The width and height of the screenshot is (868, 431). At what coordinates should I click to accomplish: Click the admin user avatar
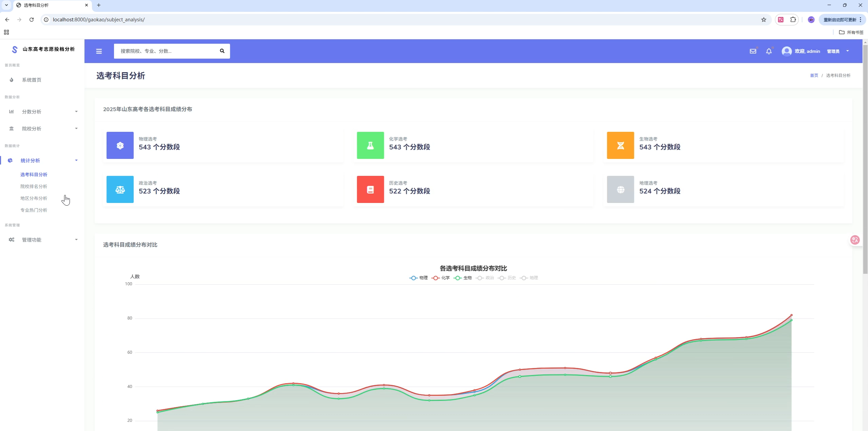click(787, 51)
